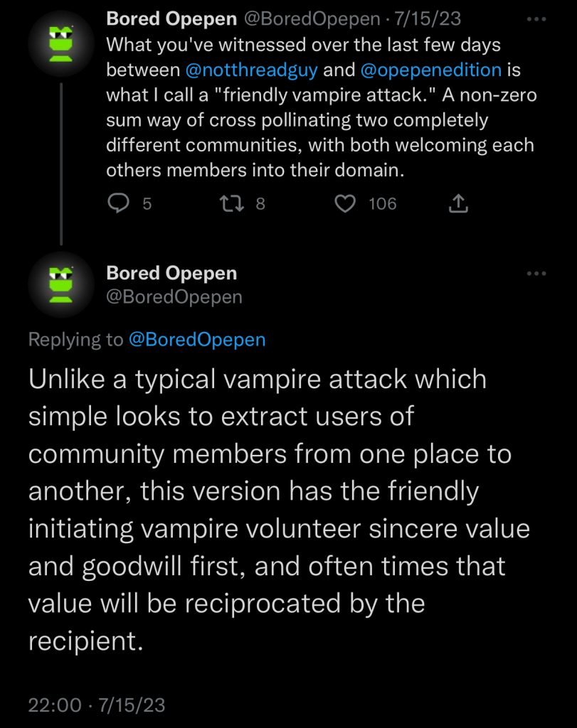Image resolution: width=577 pixels, height=728 pixels.
Task: Click the top Bored Opepen avatar
Action: (x=61, y=44)
